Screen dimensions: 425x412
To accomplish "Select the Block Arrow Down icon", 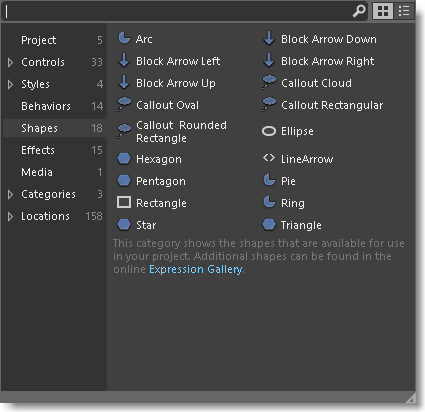I will [269, 38].
